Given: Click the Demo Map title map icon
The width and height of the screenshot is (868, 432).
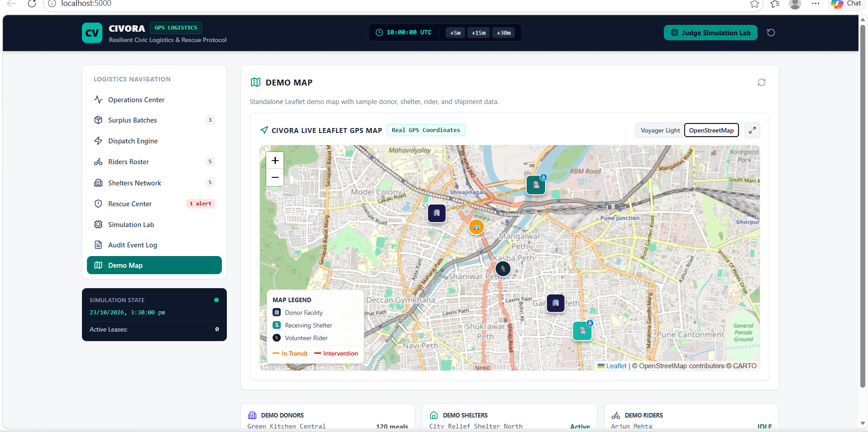Looking at the screenshot, I should tap(255, 82).
